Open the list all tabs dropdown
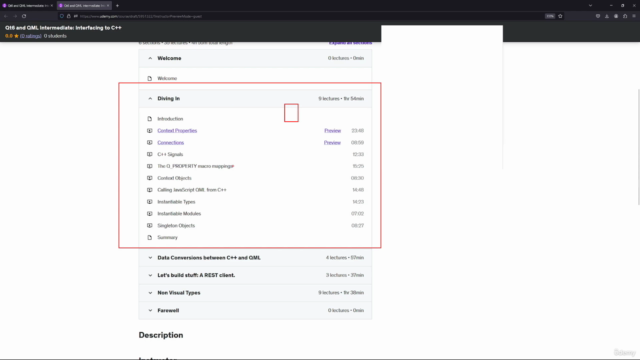Screen dimensions: 640x360 point(590,6)
